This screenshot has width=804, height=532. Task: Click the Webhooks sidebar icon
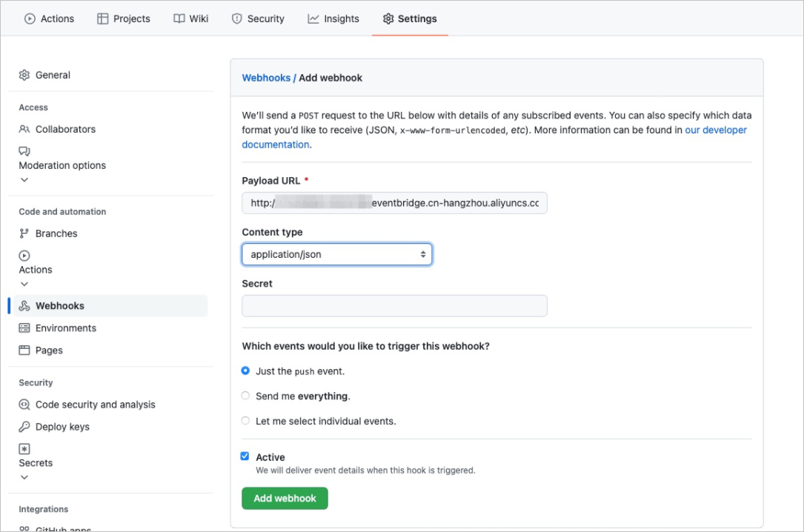coord(24,306)
